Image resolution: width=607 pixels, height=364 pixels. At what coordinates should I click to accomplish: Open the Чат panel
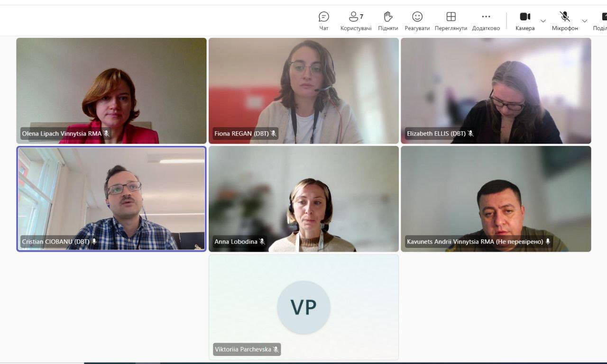pos(324,21)
